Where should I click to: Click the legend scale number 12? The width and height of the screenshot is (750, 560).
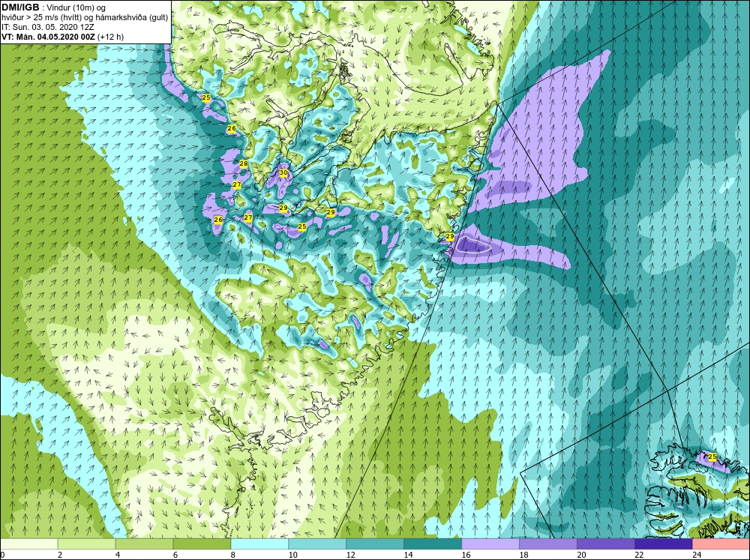coord(350,555)
